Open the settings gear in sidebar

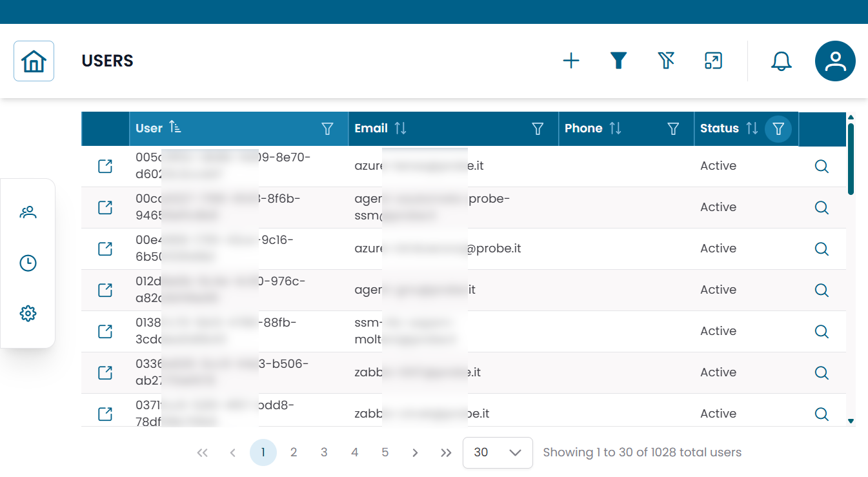(x=28, y=314)
